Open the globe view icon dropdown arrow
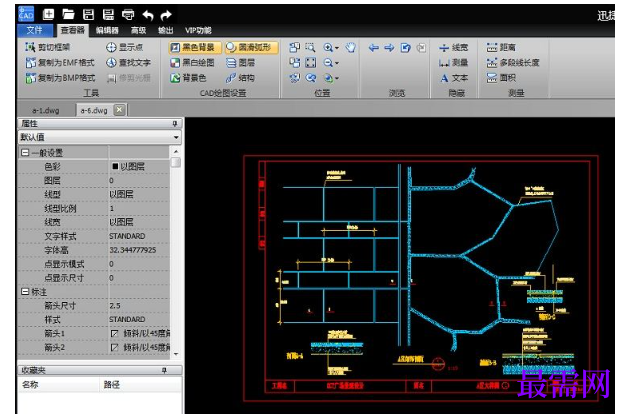This screenshot has width=629, height=415. click(337, 78)
